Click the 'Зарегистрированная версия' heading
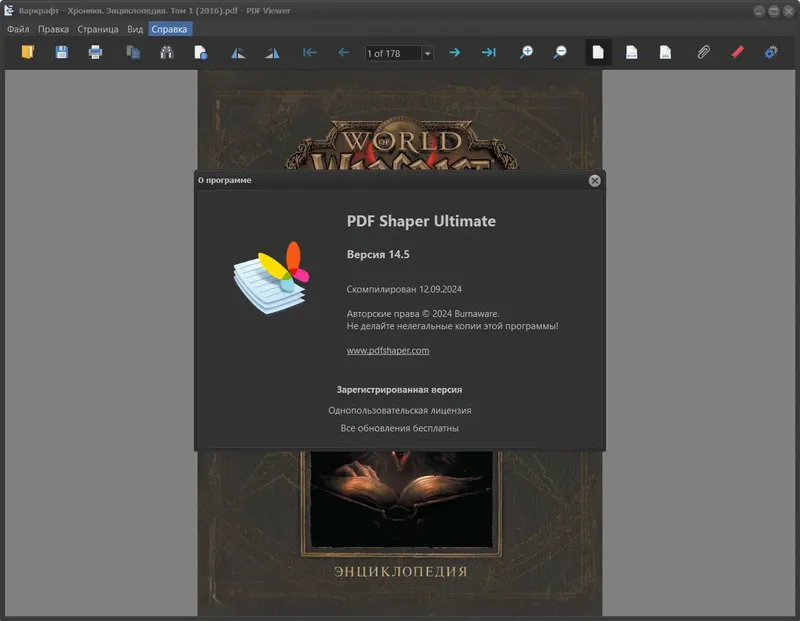The image size is (800, 621). pyautogui.click(x=399, y=390)
